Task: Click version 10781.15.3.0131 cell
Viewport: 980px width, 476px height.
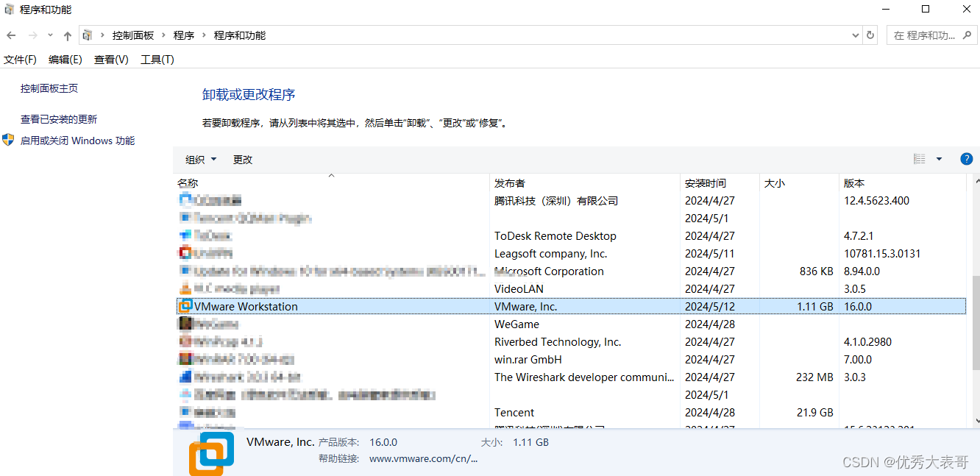Action: [x=882, y=254]
